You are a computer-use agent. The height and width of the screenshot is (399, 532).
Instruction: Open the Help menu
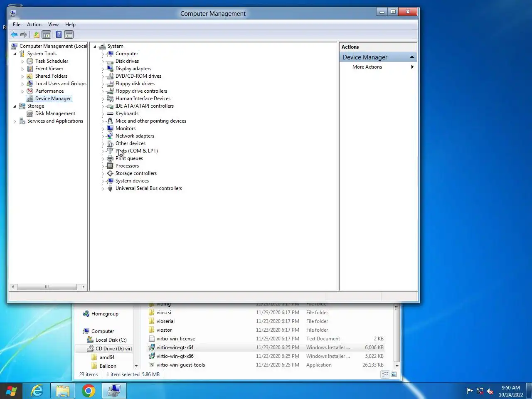point(70,25)
